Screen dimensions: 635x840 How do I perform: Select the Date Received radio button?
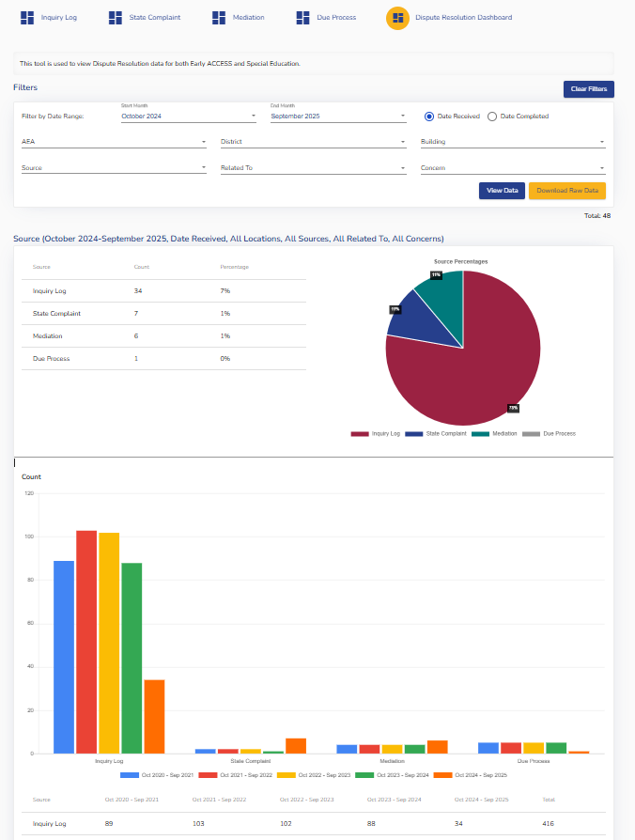429,117
